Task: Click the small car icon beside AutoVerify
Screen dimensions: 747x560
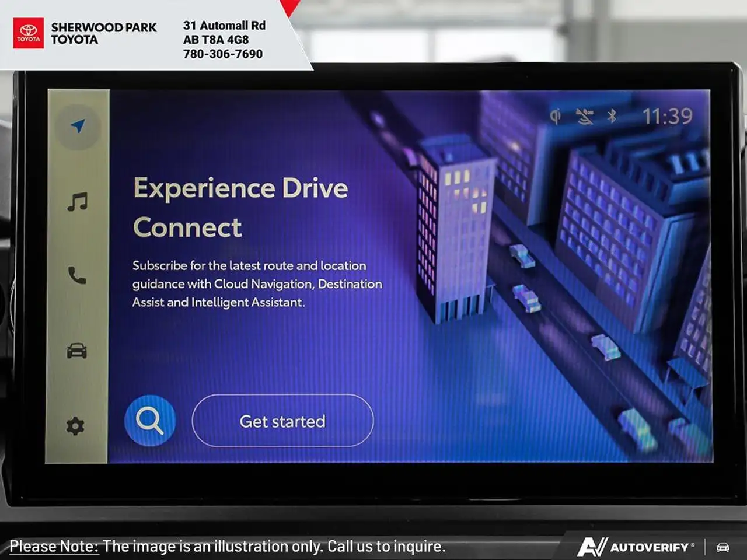Action: (722, 547)
